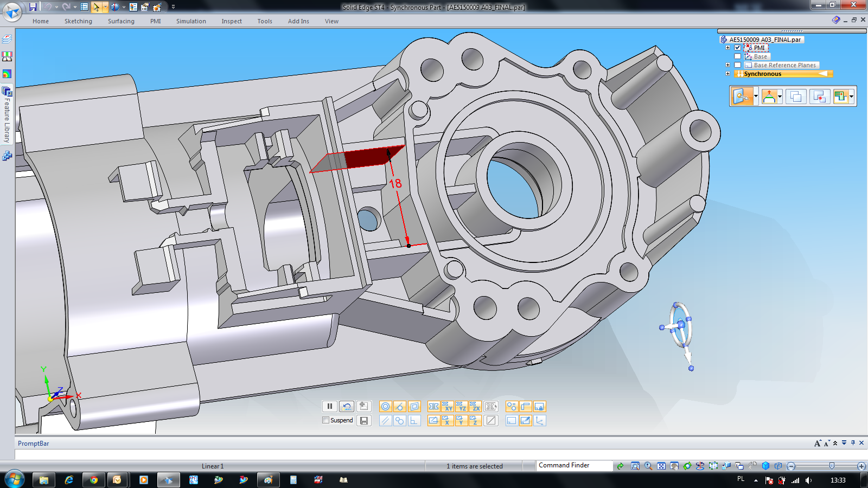Click the Save Relationships floppy icon
This screenshot has width=868, height=488.
(364, 420)
